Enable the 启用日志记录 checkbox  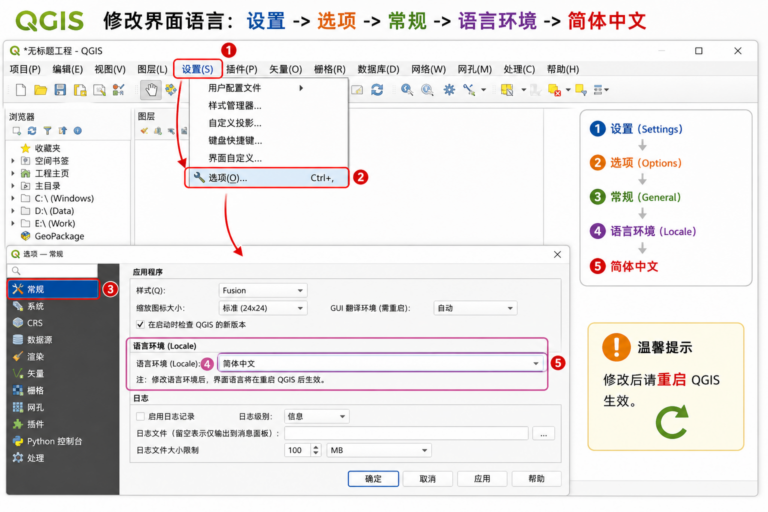coord(140,416)
